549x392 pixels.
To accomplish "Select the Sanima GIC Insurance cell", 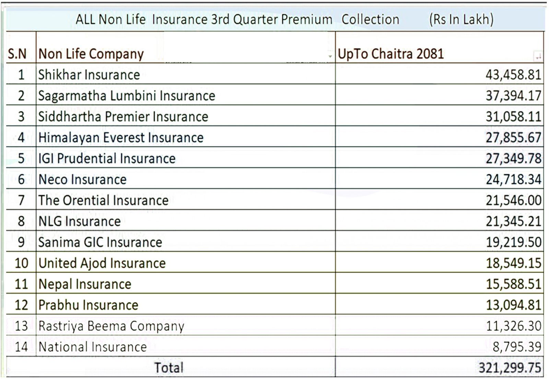I will 100,242.
